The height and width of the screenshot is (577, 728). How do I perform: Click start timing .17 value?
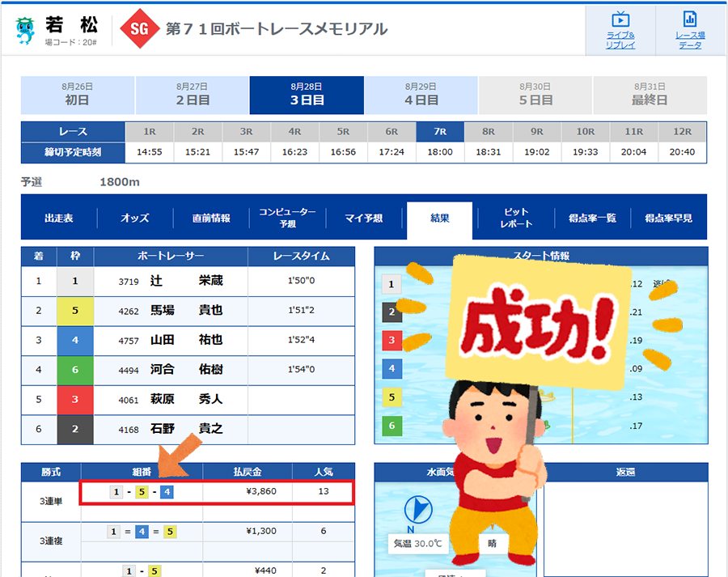[x=636, y=426]
